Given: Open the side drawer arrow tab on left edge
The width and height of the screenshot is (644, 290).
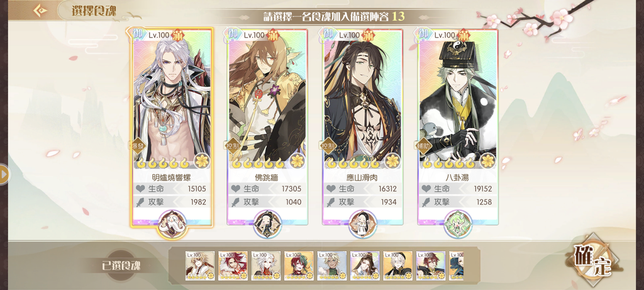Looking at the screenshot, I should tap(4, 175).
